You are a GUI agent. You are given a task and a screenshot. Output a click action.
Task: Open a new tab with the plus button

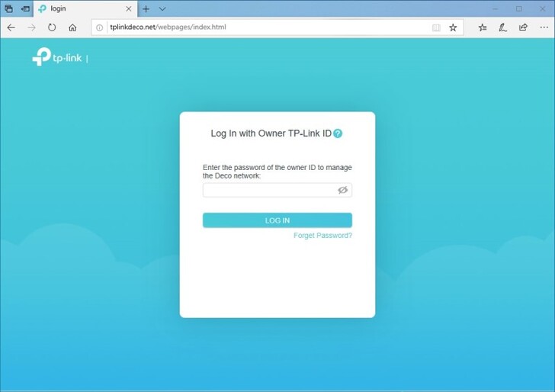pos(146,9)
